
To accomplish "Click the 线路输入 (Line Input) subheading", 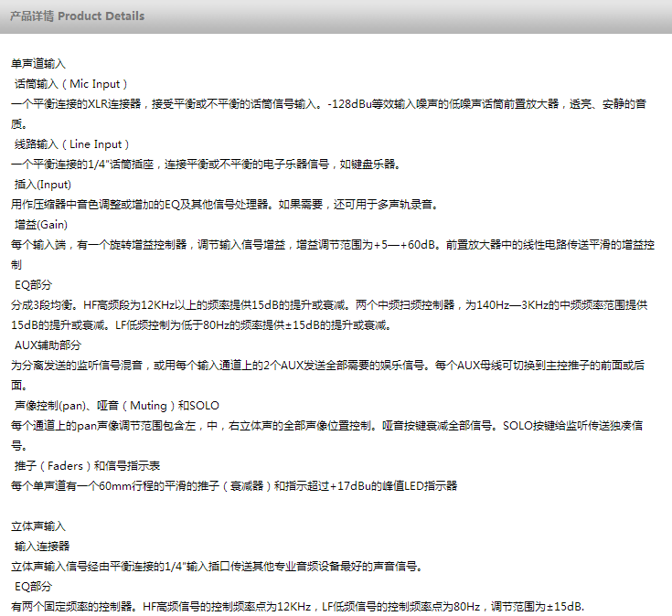I will [72, 144].
